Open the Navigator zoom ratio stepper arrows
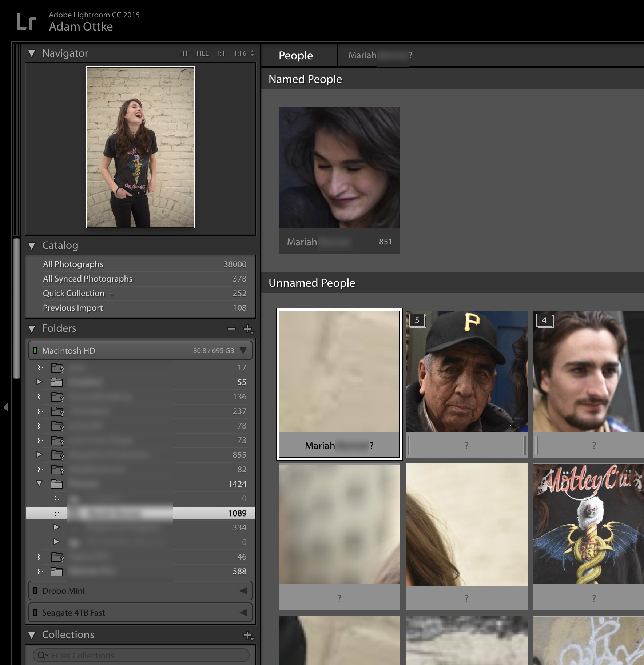Viewport: 644px width, 665px height. coord(252,53)
